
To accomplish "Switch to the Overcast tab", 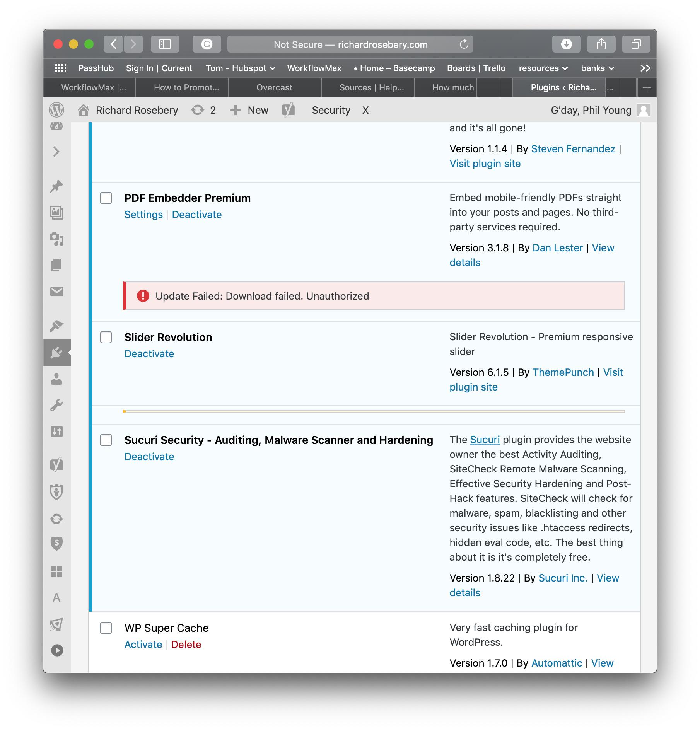I will point(274,87).
